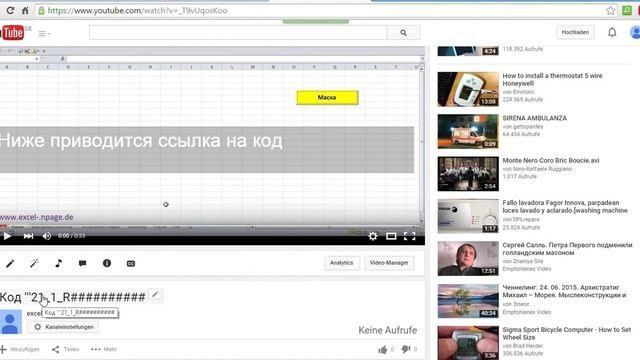Screen dimensions: 640x360
Task: Open the Honeywell thermostat video thumbnail
Action: (468, 89)
